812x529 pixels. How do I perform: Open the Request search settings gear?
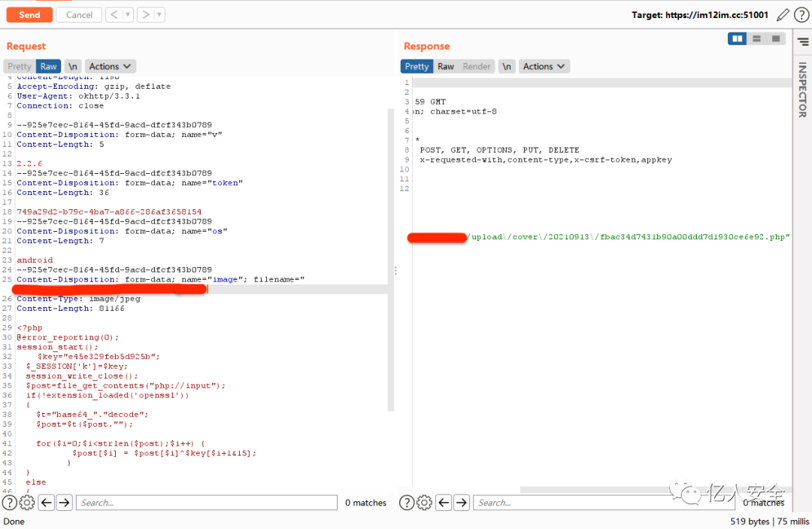point(27,503)
